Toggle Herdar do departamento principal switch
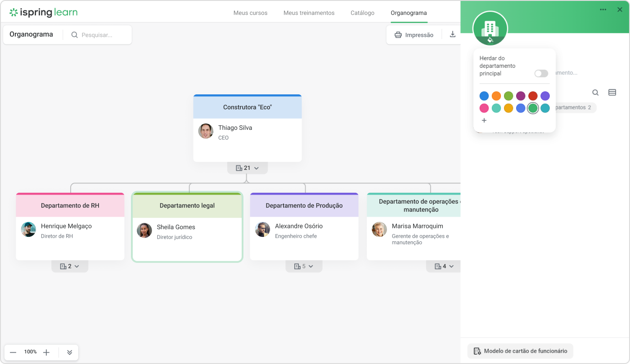630x364 pixels. [x=541, y=73]
